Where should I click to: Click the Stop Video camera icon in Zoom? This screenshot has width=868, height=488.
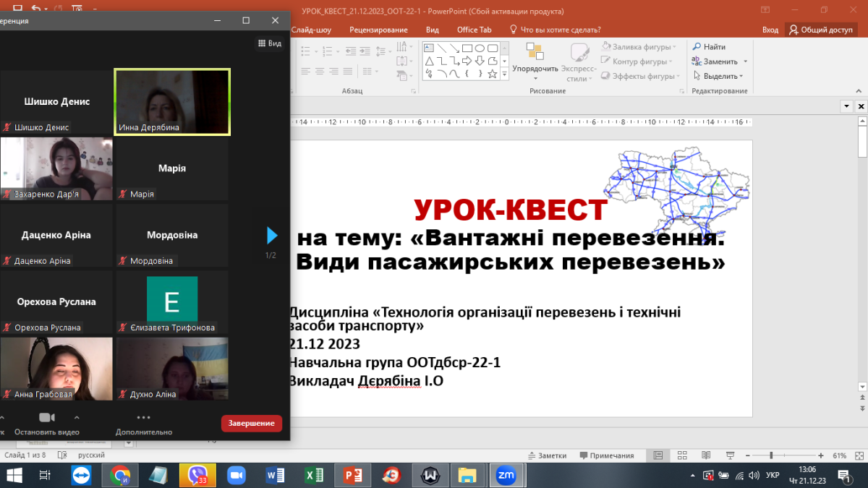(x=46, y=418)
